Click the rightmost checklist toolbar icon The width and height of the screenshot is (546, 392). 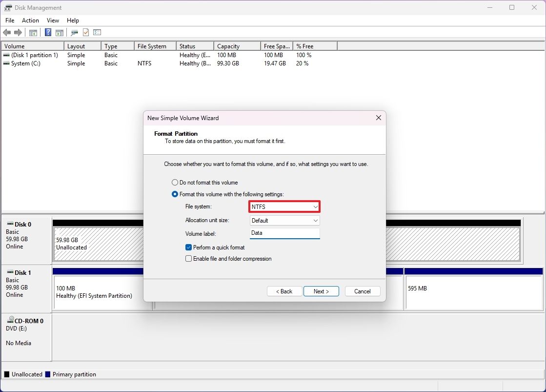pos(97,32)
